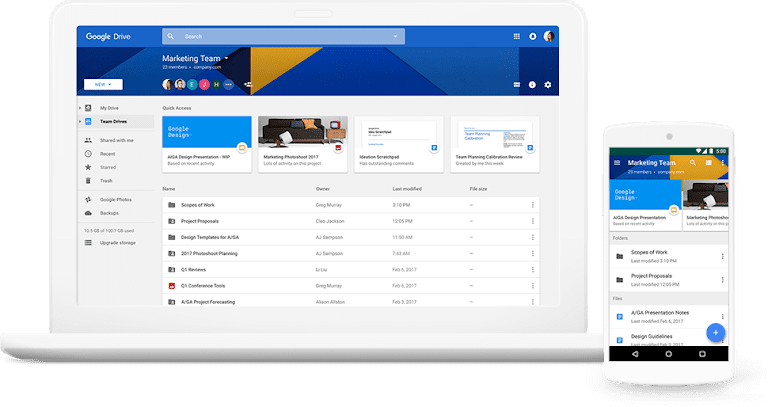Open the account profile avatar in header
The width and height of the screenshot is (768, 407).
tap(549, 36)
